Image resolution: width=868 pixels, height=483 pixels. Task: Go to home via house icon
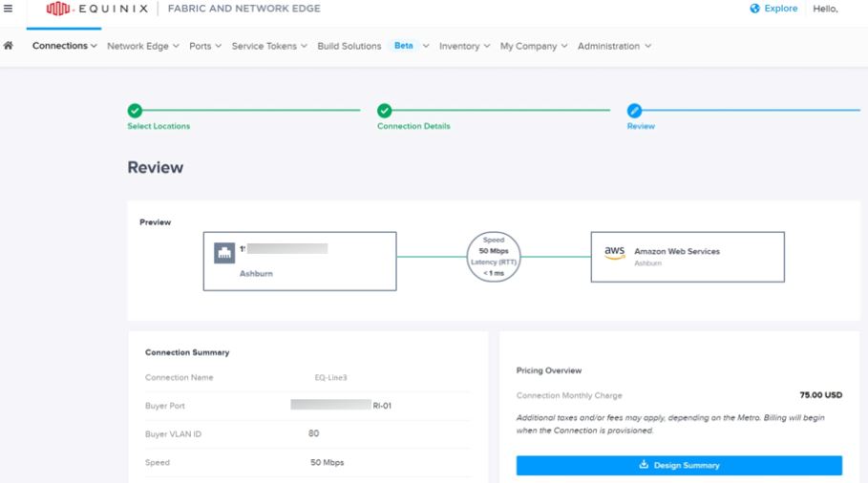(9, 46)
